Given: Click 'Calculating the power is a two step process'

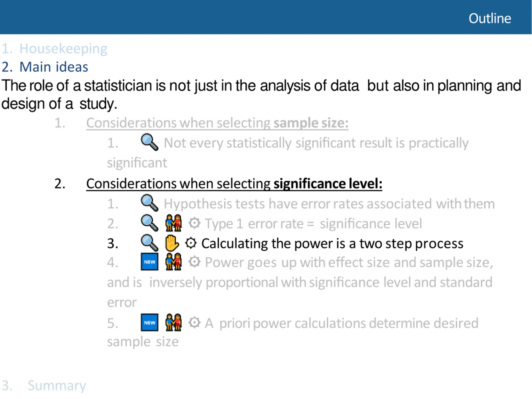Looking at the screenshot, I should point(332,244).
